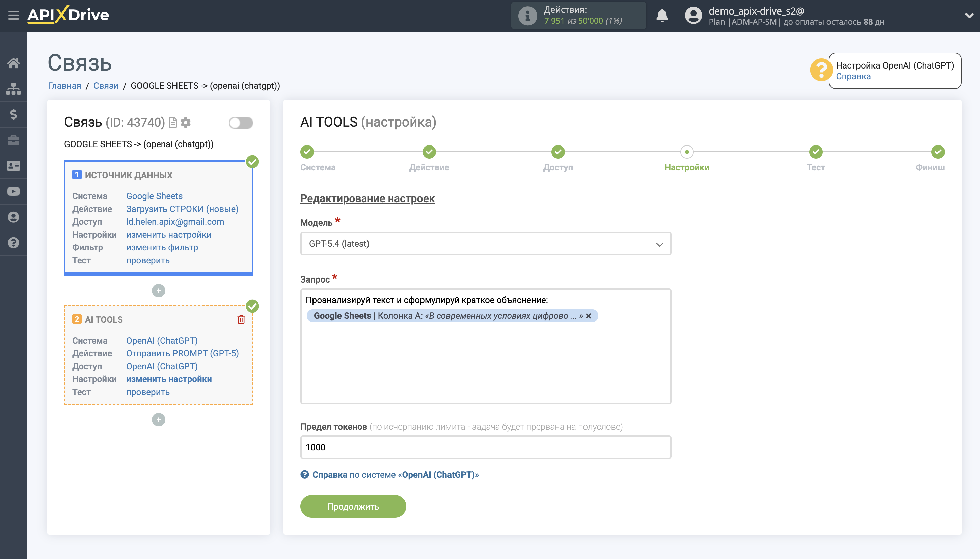Image resolution: width=980 pixels, height=559 pixels.
Task: Open the Модель dropdown showing GPT-5.4
Action: point(485,243)
